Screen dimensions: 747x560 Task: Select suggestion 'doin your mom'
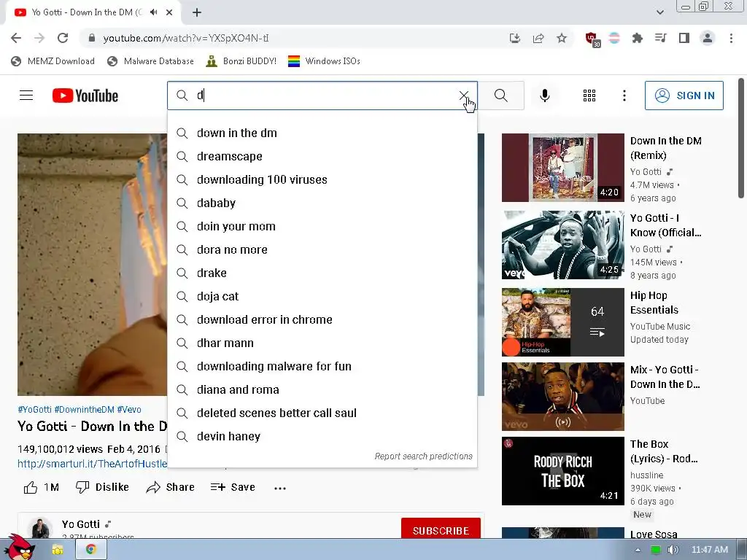322,226
